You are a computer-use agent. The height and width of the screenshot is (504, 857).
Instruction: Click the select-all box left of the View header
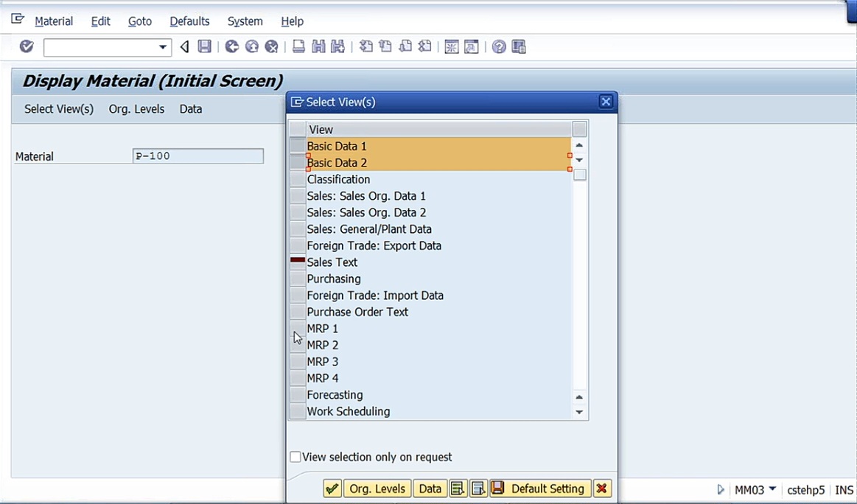coord(297,129)
